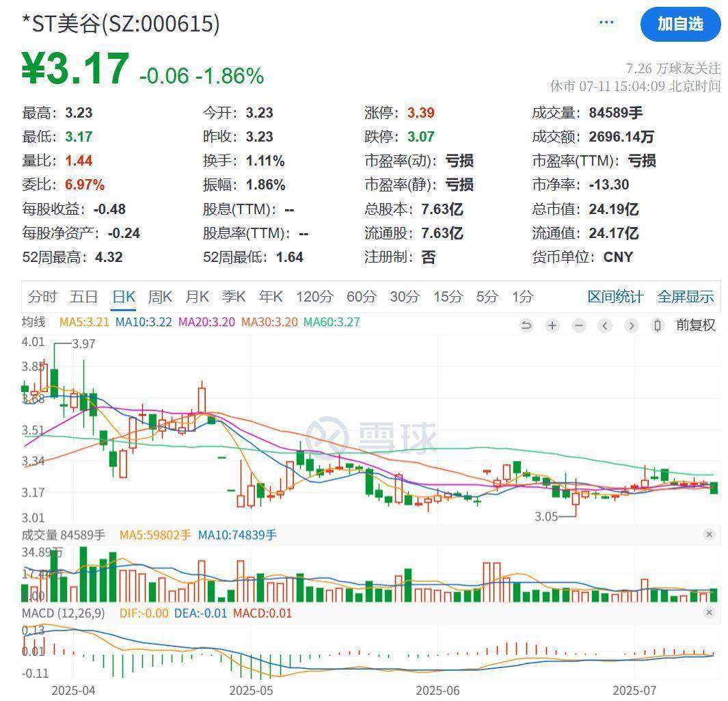Click the 委比 value 6.97%

pos(85,185)
